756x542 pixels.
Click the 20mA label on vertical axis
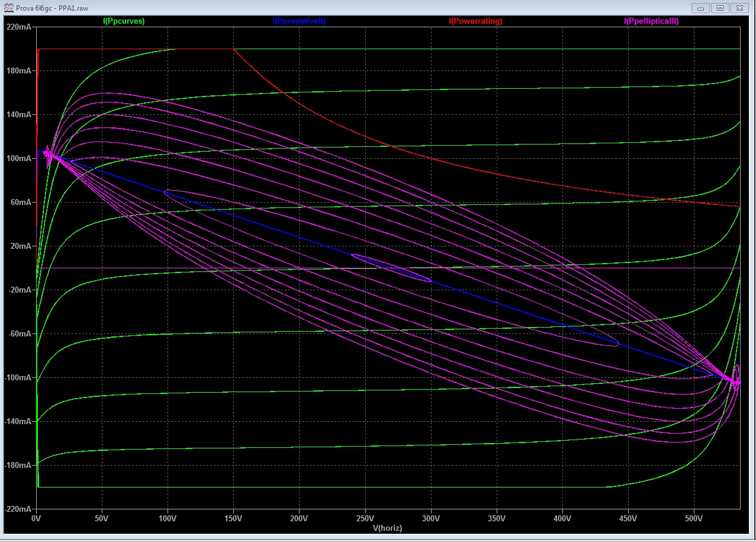[x=21, y=246]
